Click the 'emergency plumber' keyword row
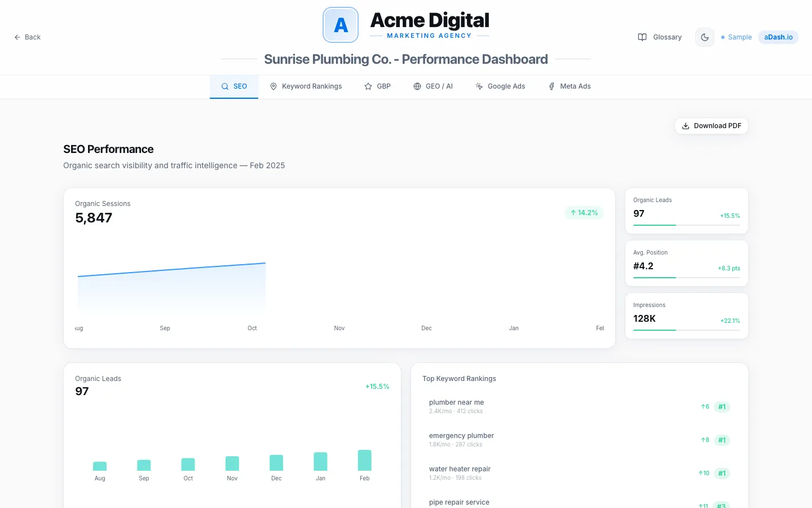Viewport: 812px width, 508px height. (580, 440)
